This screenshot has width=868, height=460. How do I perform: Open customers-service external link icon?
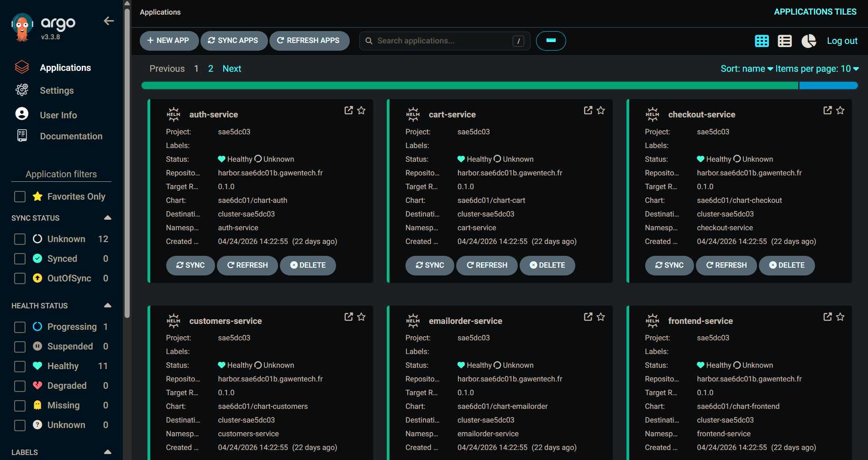tap(349, 317)
